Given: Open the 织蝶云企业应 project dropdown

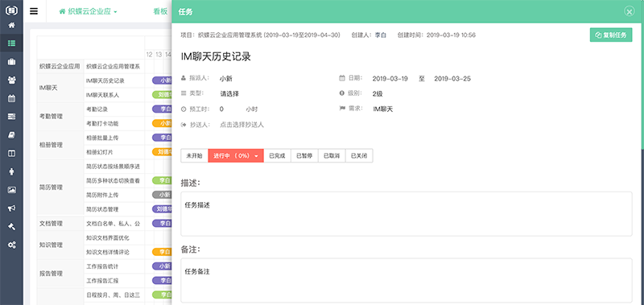Looking at the screenshot, I should [89, 11].
